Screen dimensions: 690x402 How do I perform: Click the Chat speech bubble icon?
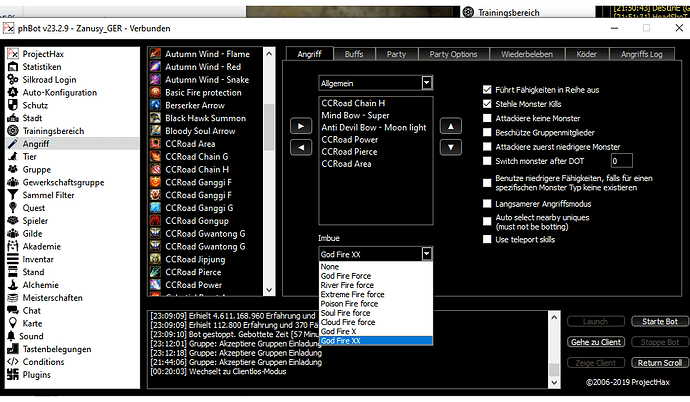(x=13, y=311)
